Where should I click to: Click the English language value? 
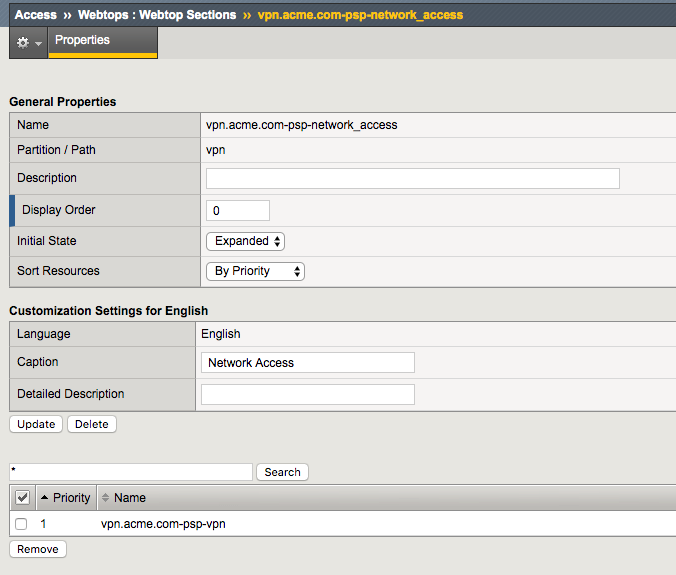[x=221, y=334]
